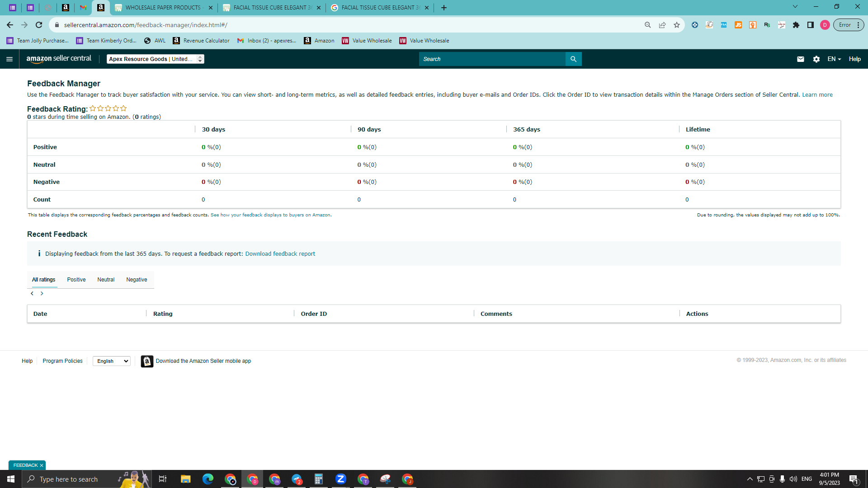Expand the Apex Resource Goods account selector
This screenshot has width=868, height=488.
[156, 59]
